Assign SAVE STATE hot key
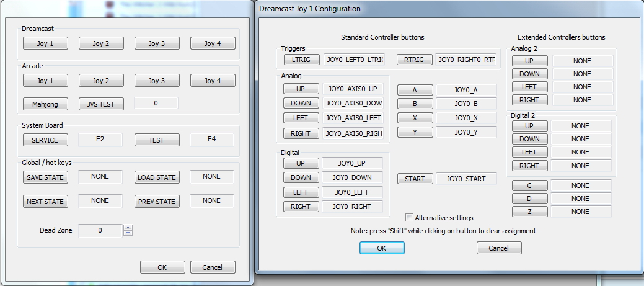The height and width of the screenshot is (286, 644). (x=45, y=177)
